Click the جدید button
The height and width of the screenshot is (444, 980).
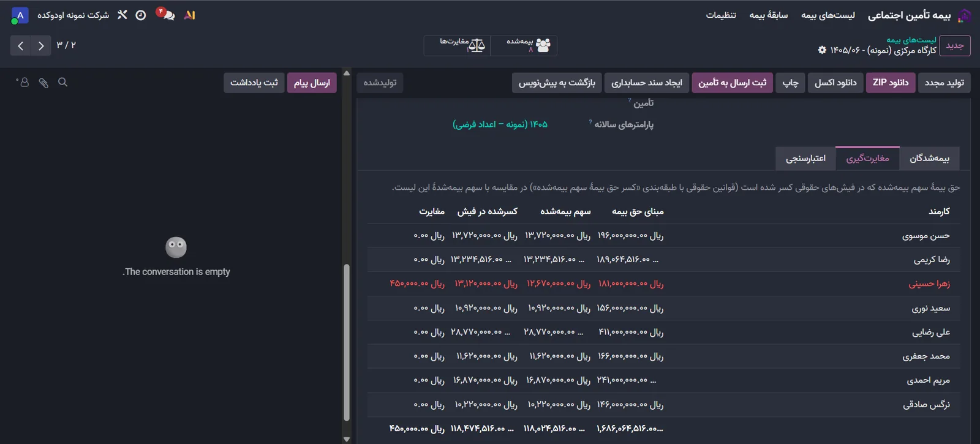[x=954, y=46]
